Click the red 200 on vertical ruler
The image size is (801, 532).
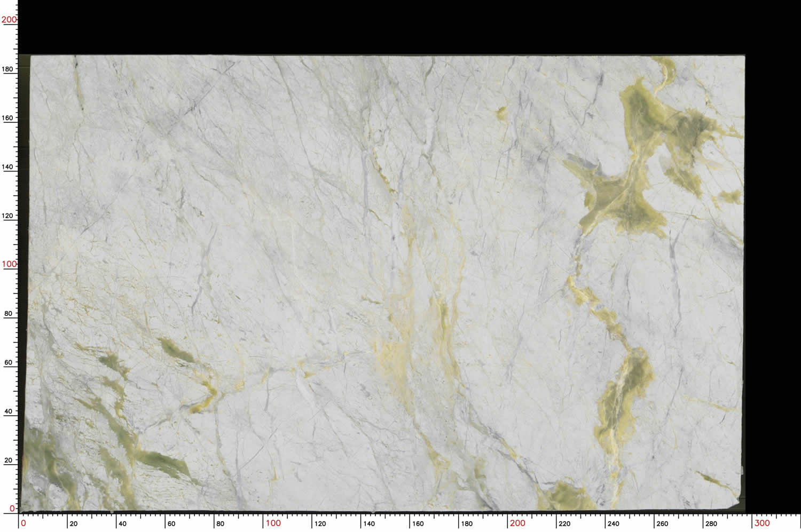pos(9,20)
